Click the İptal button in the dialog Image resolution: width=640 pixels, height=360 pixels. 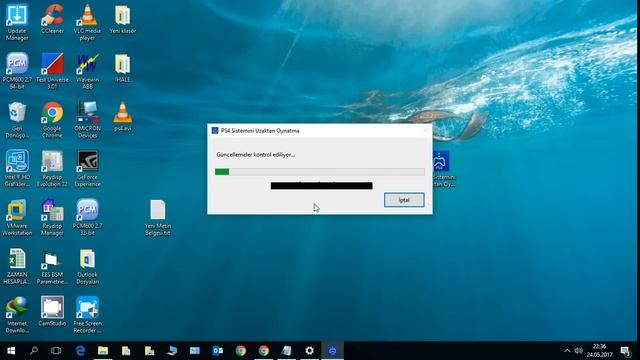[x=404, y=200]
